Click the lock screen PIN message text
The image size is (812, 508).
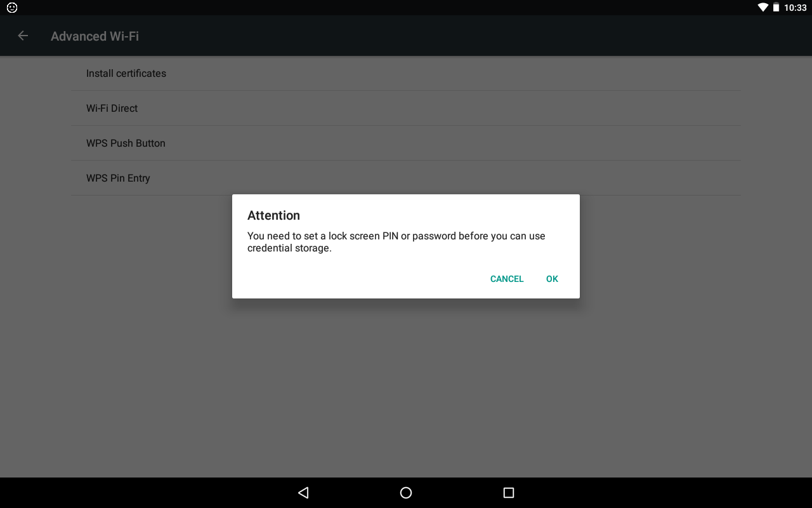tap(396, 242)
